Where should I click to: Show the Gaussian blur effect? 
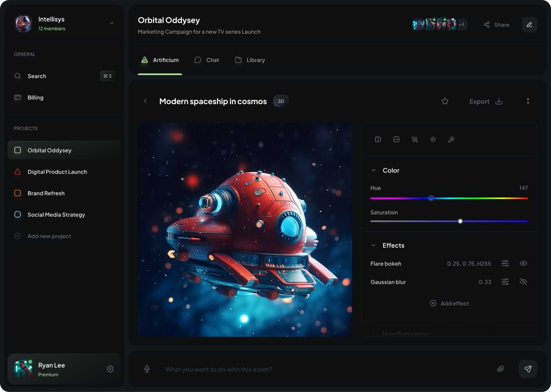click(523, 282)
